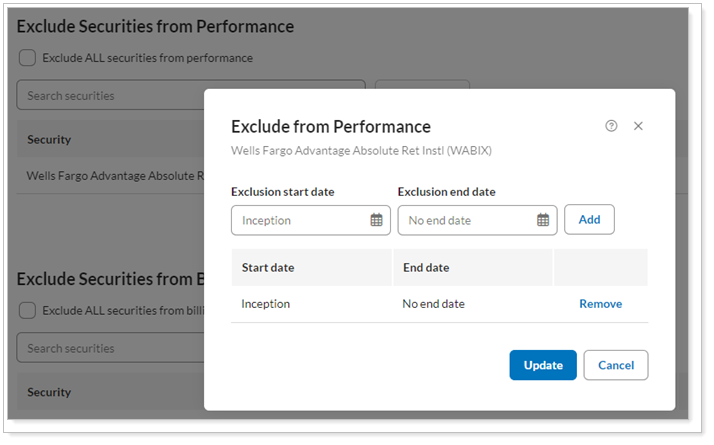Open the calendar for Exclusion end date
714x445 pixels.
543,220
